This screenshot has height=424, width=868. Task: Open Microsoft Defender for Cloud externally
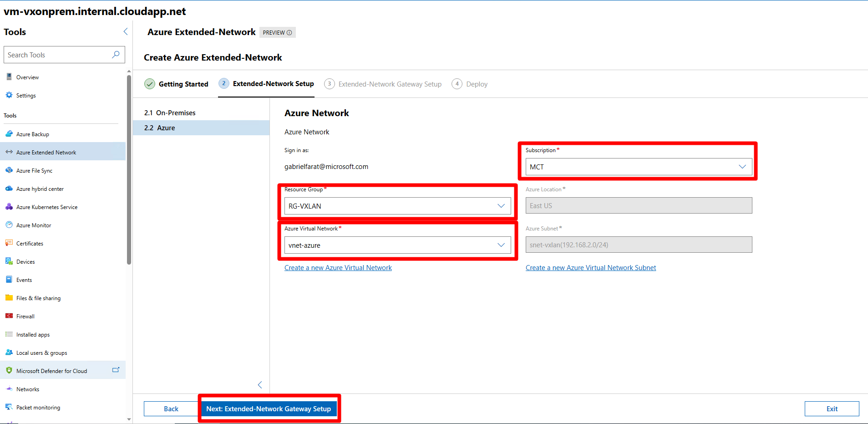coord(116,369)
